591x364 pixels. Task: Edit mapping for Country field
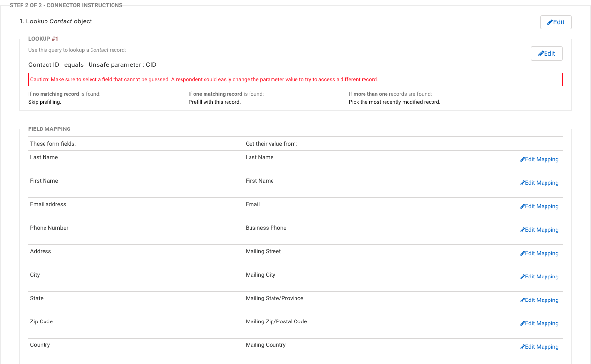pyautogui.click(x=539, y=347)
